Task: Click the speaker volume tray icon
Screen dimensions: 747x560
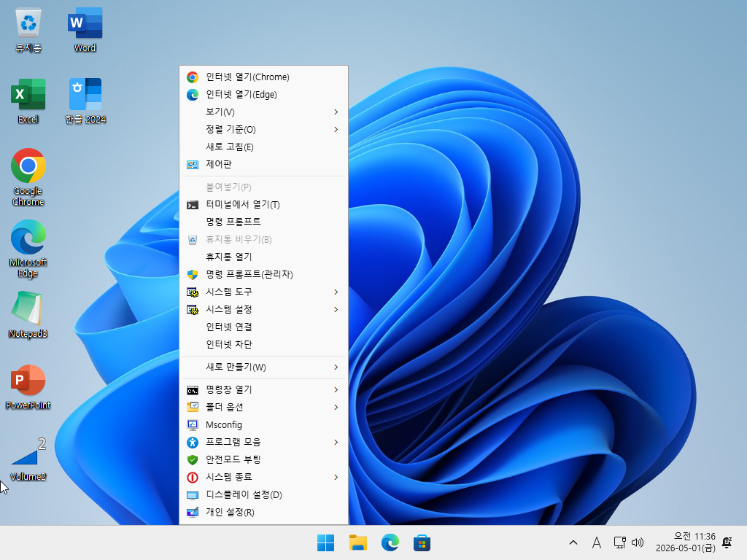Action: [x=638, y=542]
